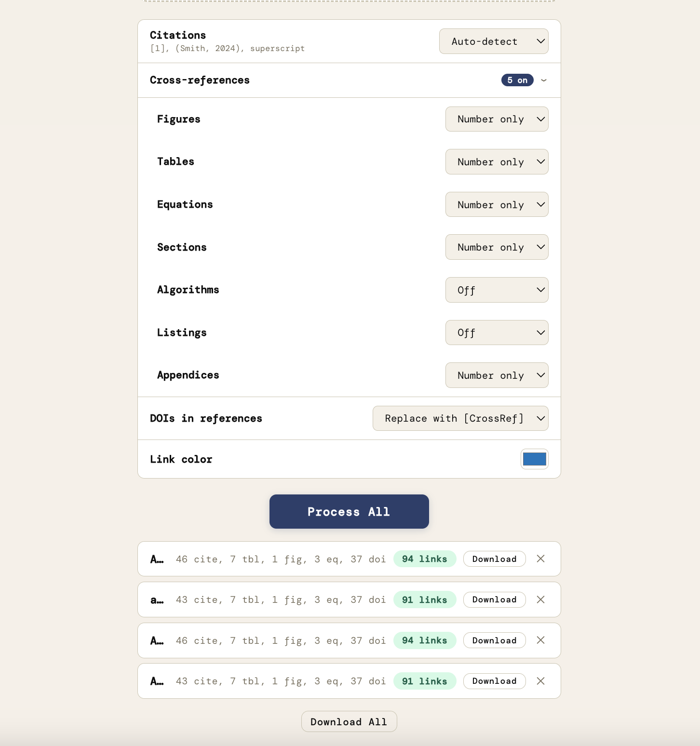Screen dimensions: 700x746
Task: Open the Sections format dropdown
Action: click(497, 247)
